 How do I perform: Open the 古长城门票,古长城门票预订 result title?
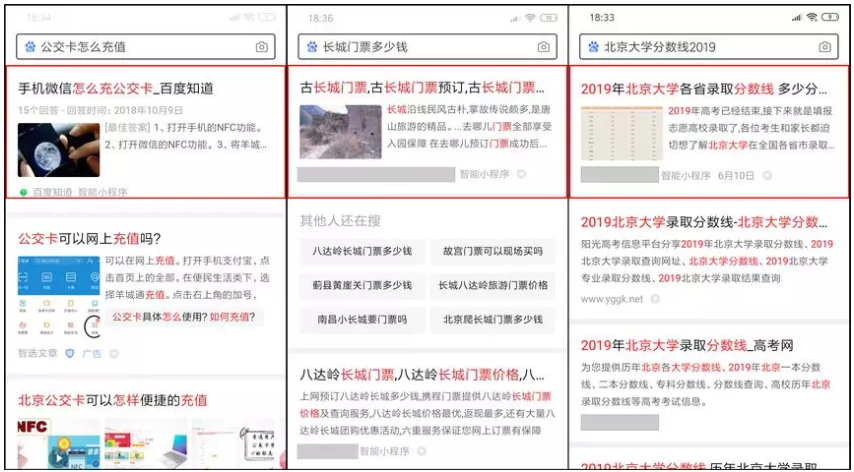pyautogui.click(x=422, y=88)
